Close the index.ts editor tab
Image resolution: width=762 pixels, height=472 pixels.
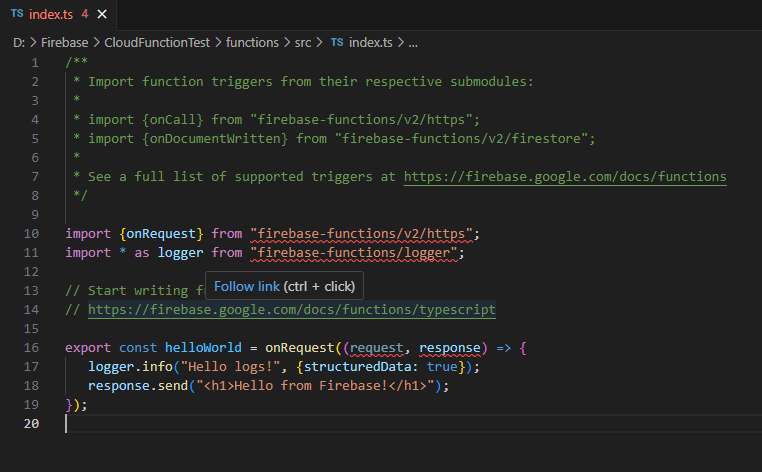(102, 15)
